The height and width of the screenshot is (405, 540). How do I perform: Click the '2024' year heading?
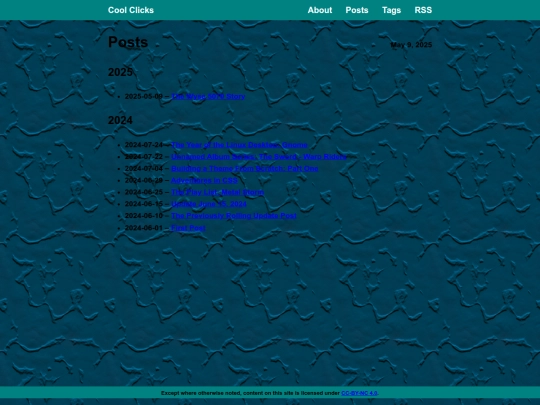coord(120,120)
